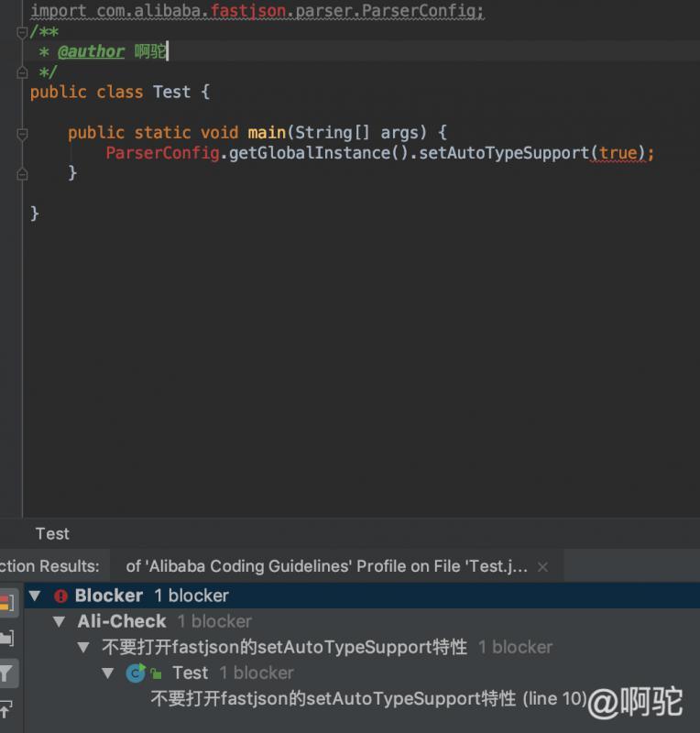Click the underlined true argument
This screenshot has height=733, width=700.
[618, 153]
